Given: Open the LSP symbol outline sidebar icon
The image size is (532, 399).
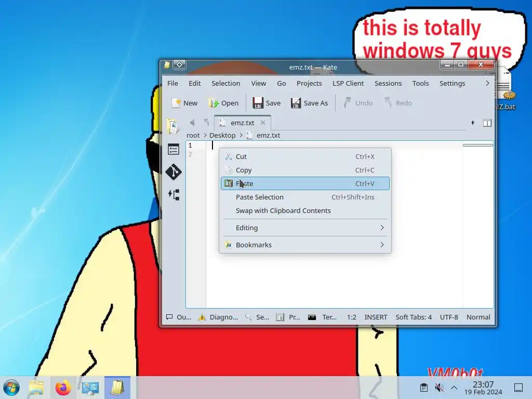Looking at the screenshot, I should [174, 195].
